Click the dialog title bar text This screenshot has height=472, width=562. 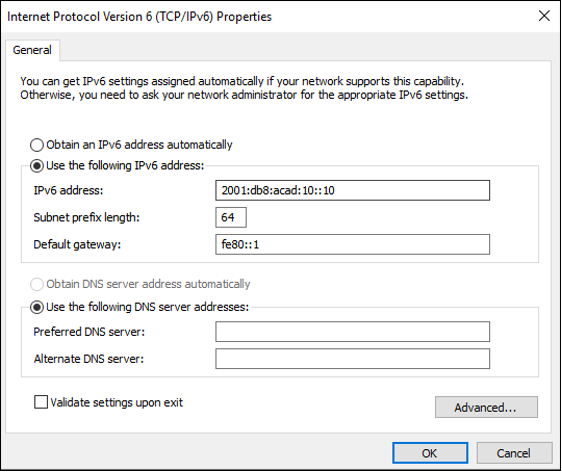point(139,16)
